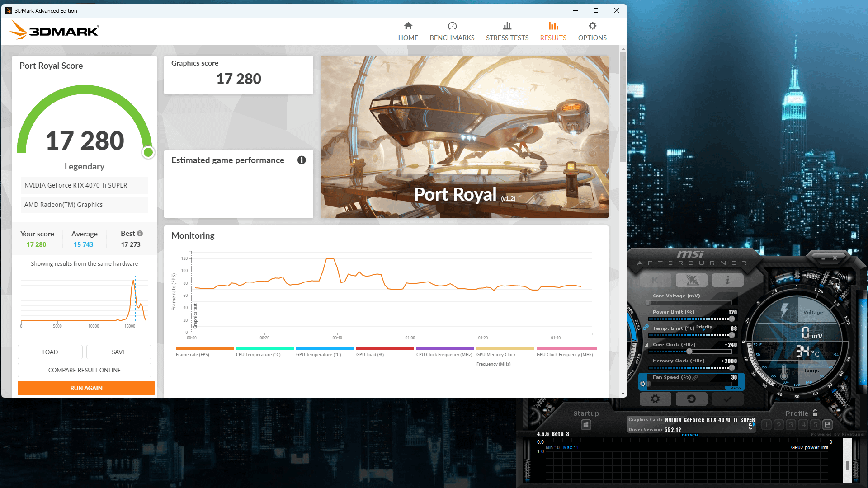Switch to the Results tab

[553, 31]
